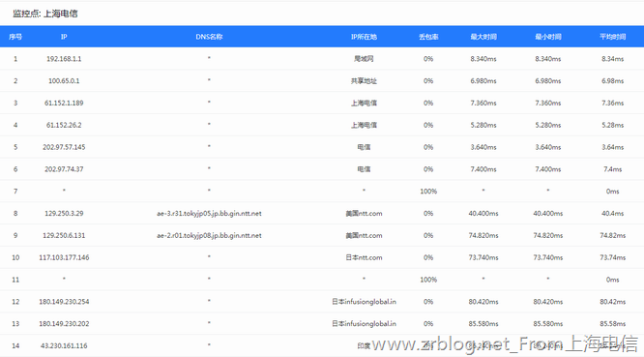Click the 平均时间 column header
This screenshot has width=644, height=357.
[x=612, y=37]
